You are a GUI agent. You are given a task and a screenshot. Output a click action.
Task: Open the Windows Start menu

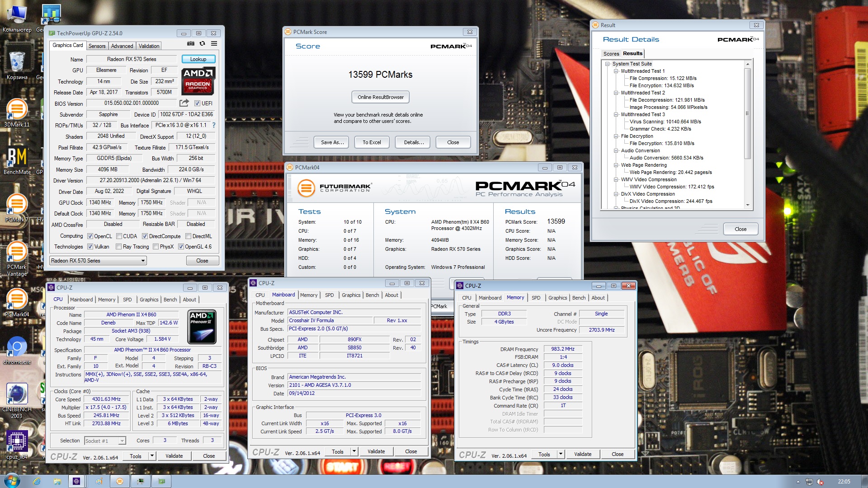(12, 481)
